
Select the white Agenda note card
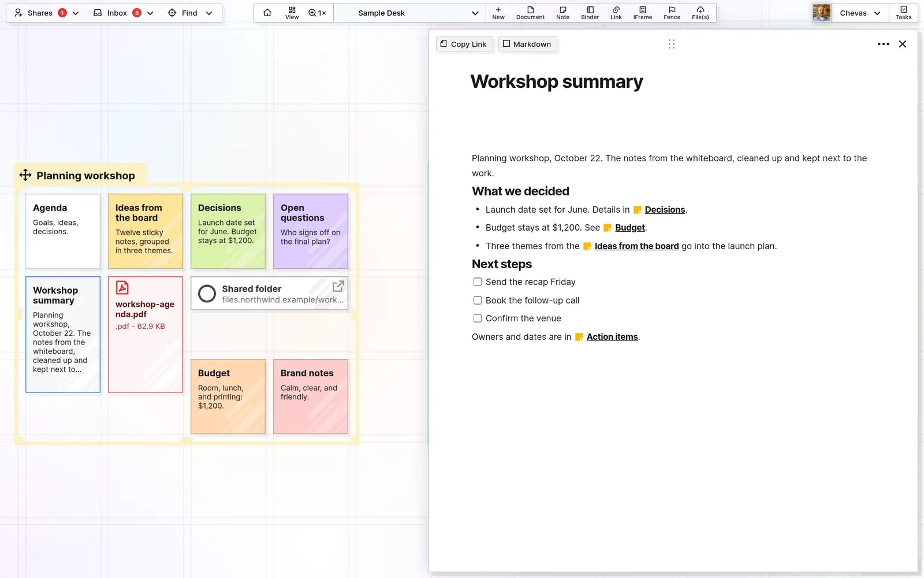coord(63,231)
